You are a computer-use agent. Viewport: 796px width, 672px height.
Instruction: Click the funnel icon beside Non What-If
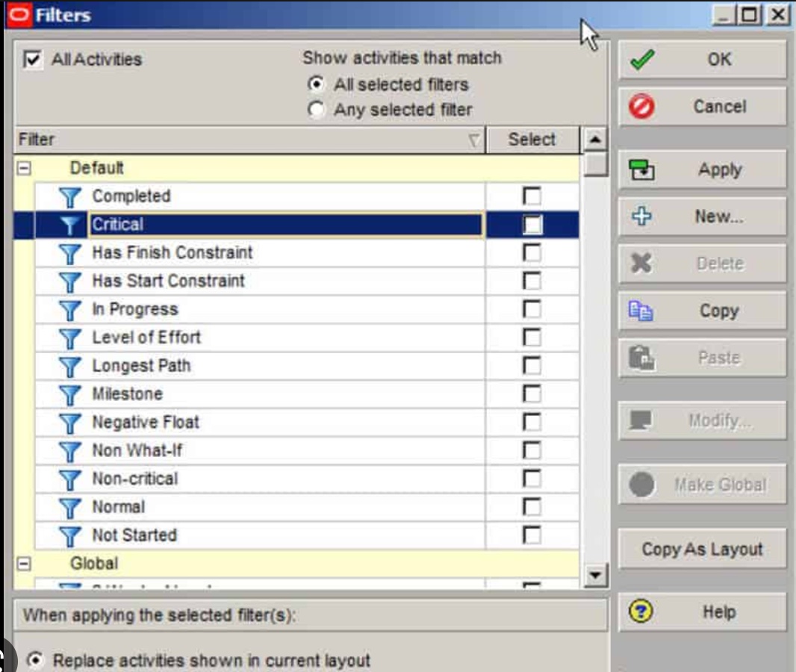click(x=70, y=451)
